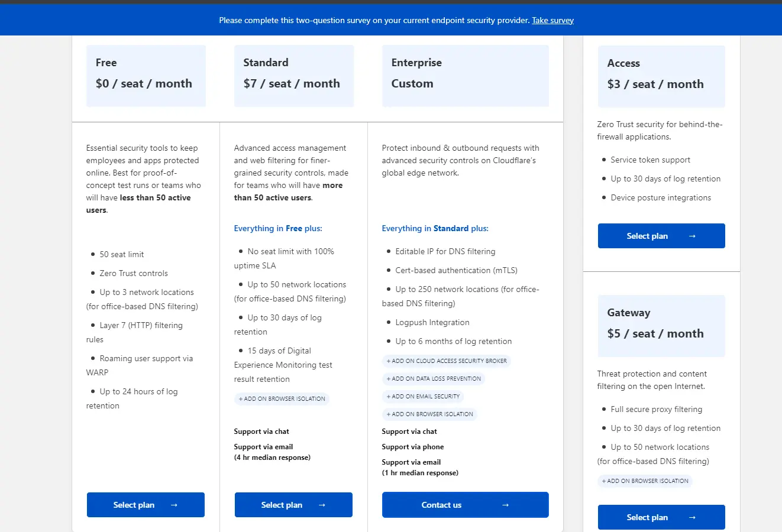Click the Standard plan heading
Screen dimensions: 782x532
(266, 63)
